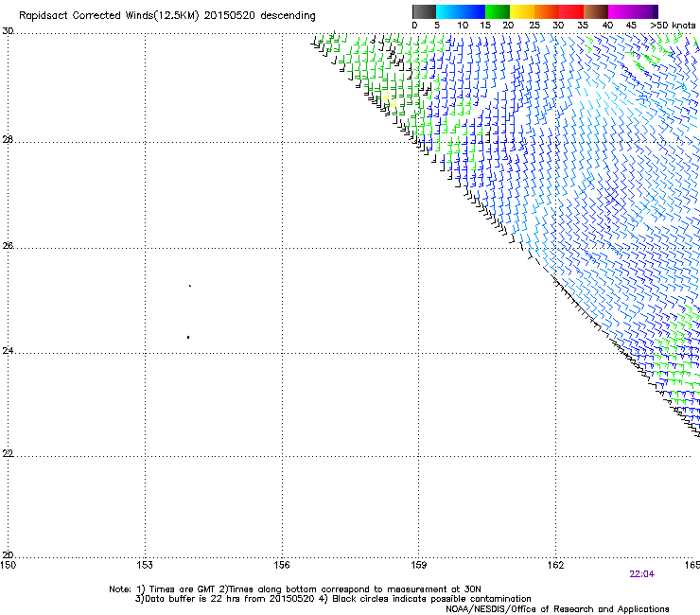Click the legend label '10'
Image resolution: width=700 pixels, height=615 pixels.
pos(463,26)
